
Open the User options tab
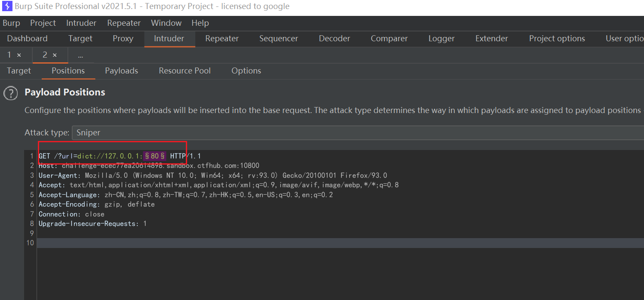625,39
